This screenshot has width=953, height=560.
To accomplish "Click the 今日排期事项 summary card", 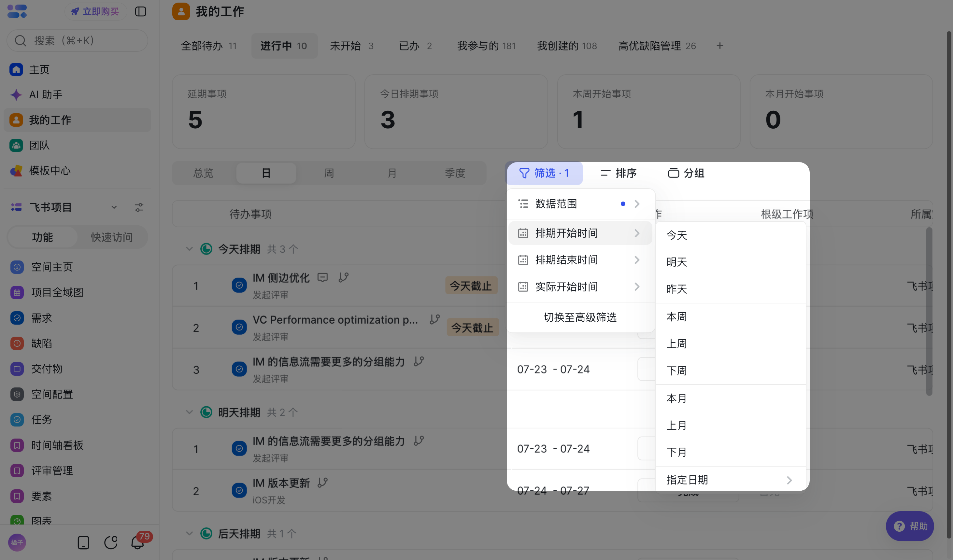I will tap(456, 112).
